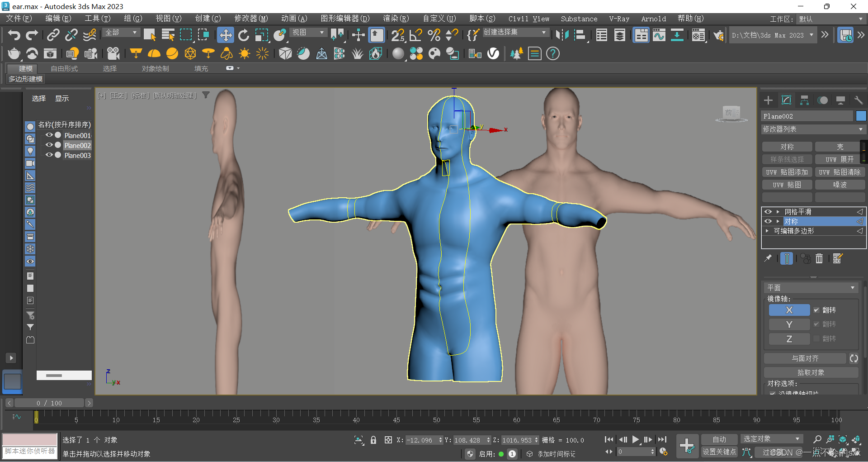
Task: Click the Mirror tool icon
Action: [562, 35]
